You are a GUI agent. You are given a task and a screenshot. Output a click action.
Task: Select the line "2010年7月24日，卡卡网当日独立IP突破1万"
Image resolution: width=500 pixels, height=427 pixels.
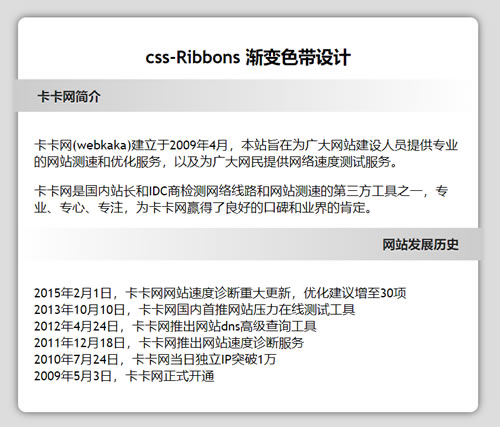155,360
